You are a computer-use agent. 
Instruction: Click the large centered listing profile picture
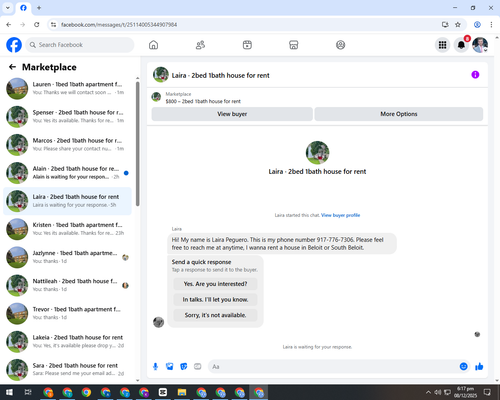pos(317,153)
